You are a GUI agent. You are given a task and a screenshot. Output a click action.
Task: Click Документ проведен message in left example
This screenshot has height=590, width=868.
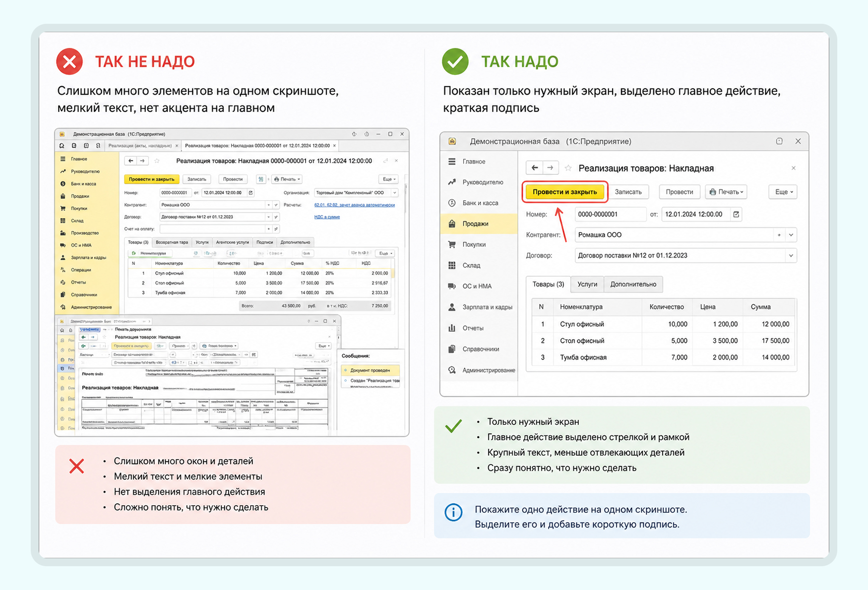pyautogui.click(x=370, y=370)
